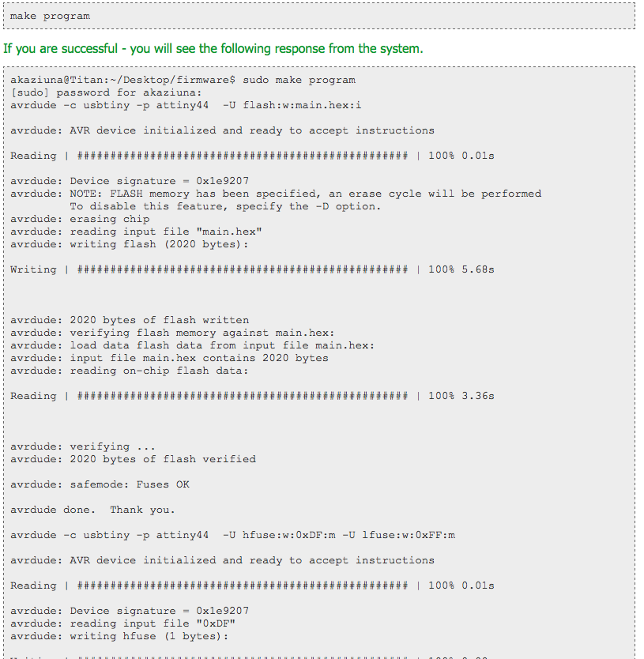Click the 'sudo make program' prompt line
644x659 pixels.
pyautogui.click(x=183, y=80)
